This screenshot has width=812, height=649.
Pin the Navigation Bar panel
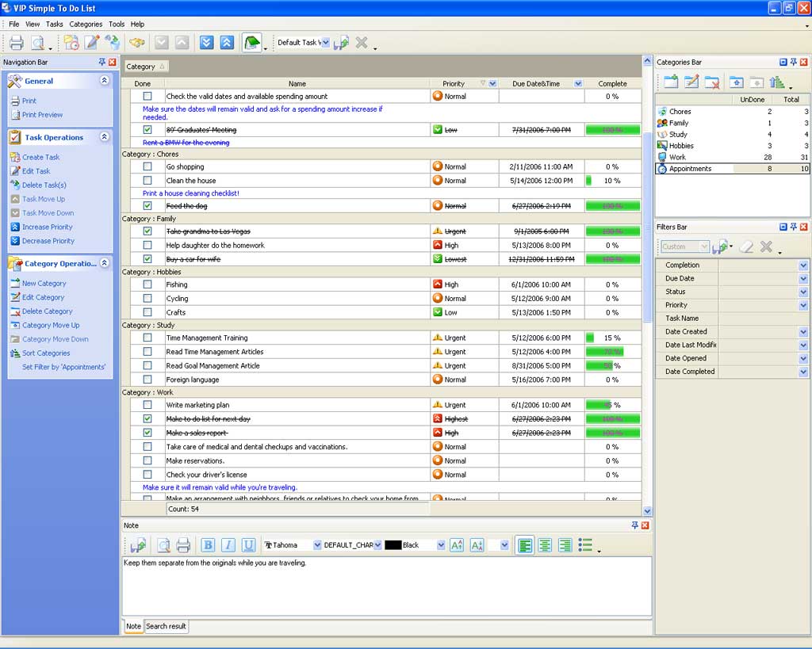(x=101, y=62)
